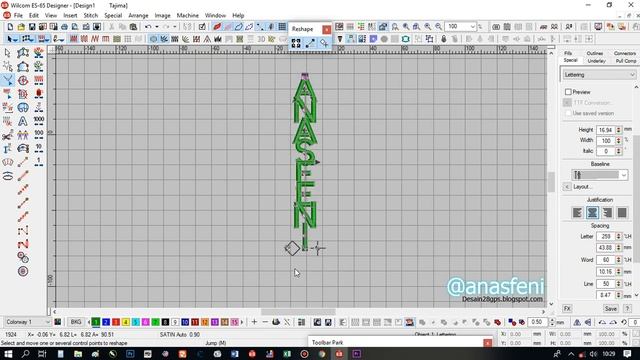
Task: Select the Reshape Object tool in left toolbox
Action: [8, 80]
